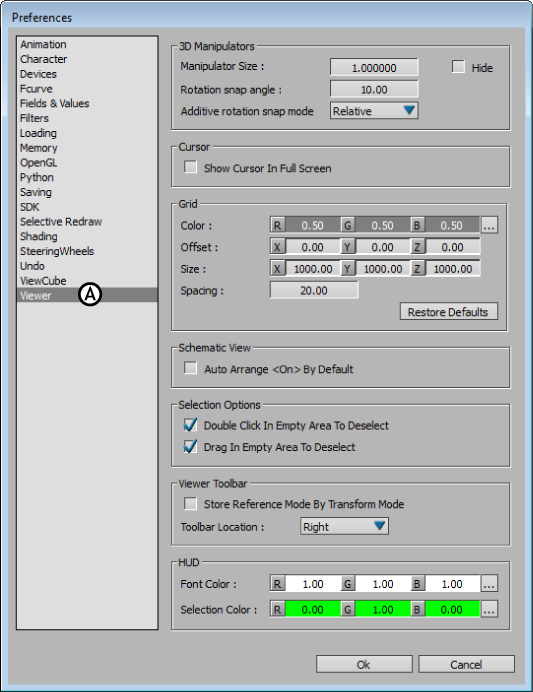Image resolution: width=533 pixels, height=692 pixels.
Task: Dismiss dialog with Cancel button
Action: [466, 664]
